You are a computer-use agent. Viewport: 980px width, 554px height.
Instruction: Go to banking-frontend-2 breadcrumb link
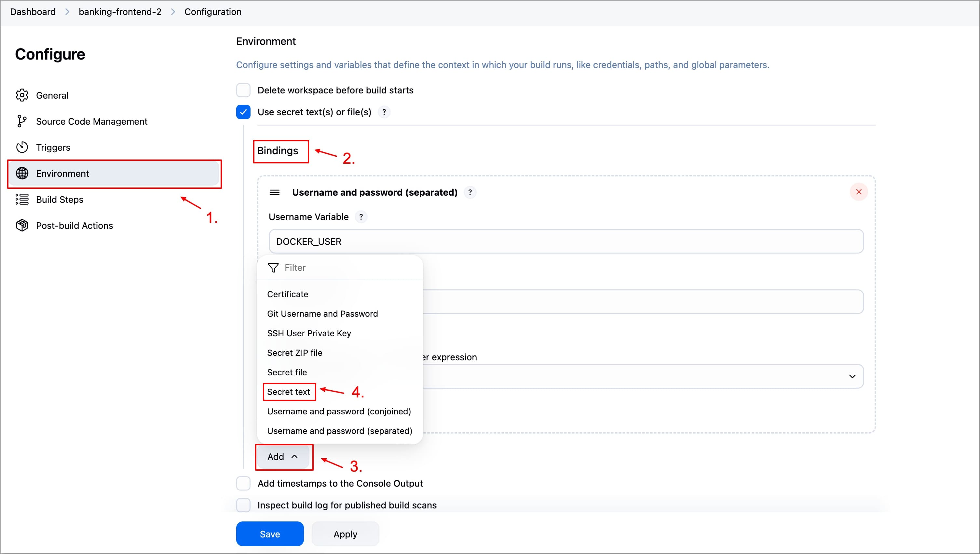(120, 12)
